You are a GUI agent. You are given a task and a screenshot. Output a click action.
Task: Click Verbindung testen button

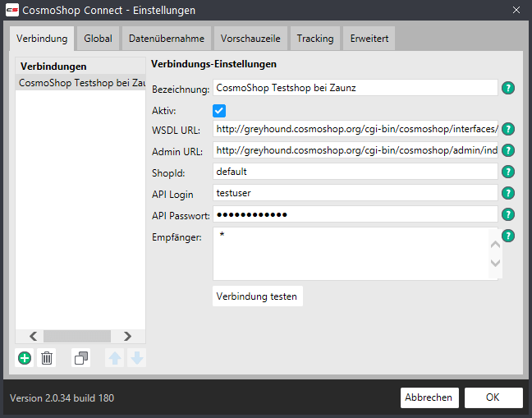pos(258,296)
